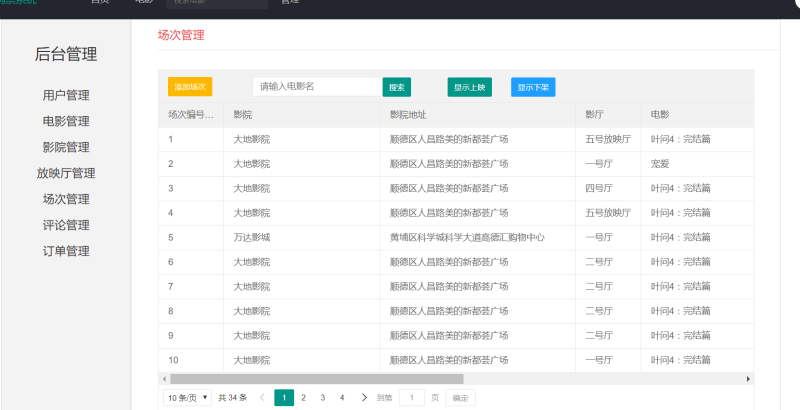Viewport: 800px width, 410px height.
Task: Click the table scrollbar's right arrow
Action: click(x=748, y=379)
